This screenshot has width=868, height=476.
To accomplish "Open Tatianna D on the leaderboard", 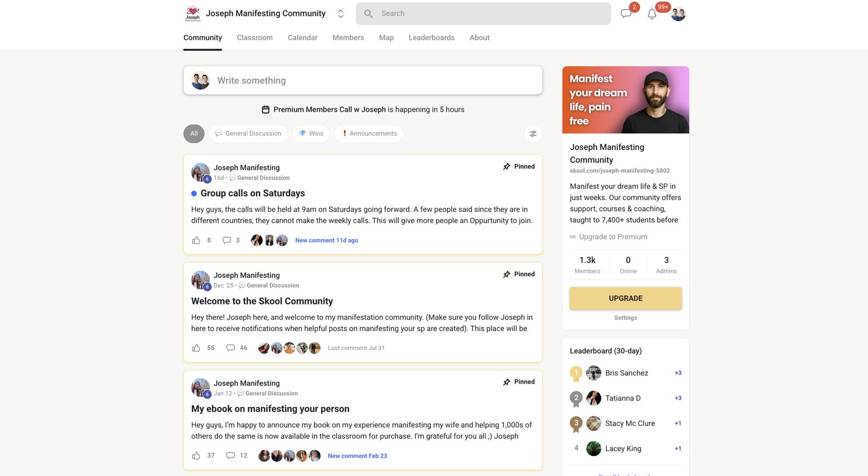I will pos(623,398).
